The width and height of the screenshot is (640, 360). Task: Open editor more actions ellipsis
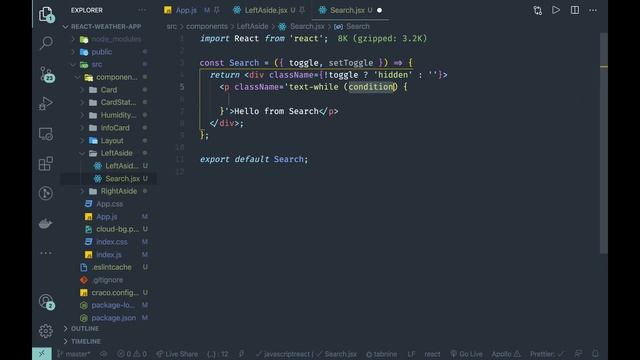pyautogui.click(x=593, y=10)
